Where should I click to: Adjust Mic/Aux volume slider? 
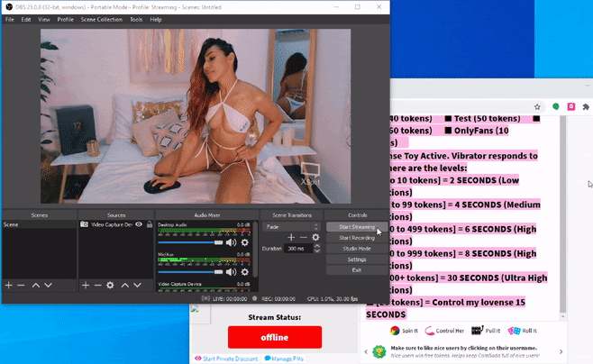190,272
